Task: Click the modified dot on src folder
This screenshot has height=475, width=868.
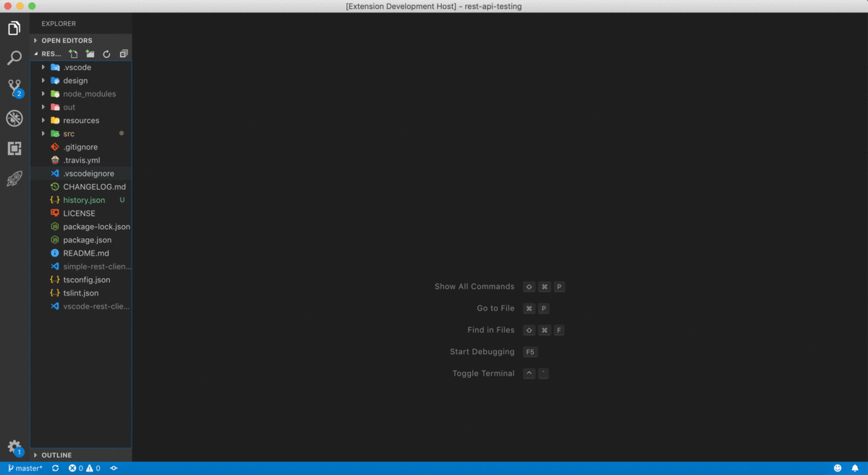Action: click(x=122, y=134)
